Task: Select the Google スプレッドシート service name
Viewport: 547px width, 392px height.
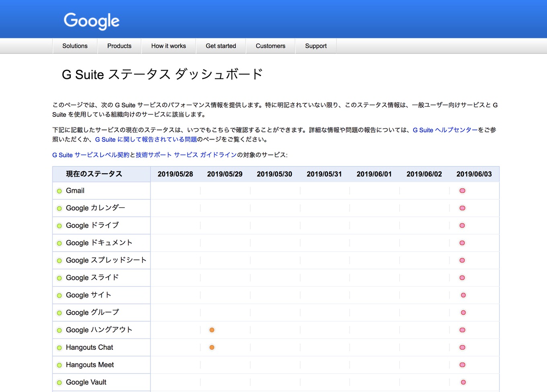Action: tap(106, 260)
